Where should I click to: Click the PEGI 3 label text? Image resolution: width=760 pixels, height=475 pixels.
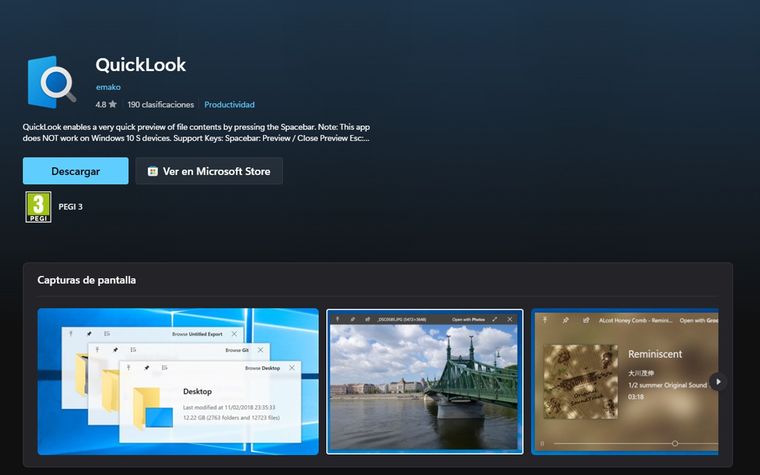point(70,207)
